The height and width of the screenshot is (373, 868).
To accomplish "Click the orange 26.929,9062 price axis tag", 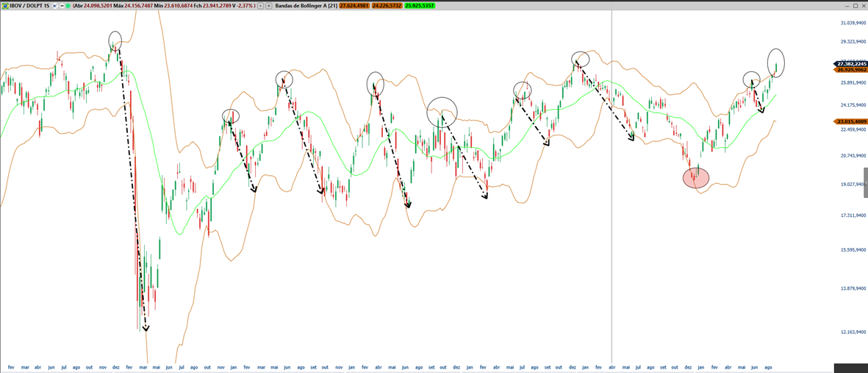I will [x=851, y=70].
